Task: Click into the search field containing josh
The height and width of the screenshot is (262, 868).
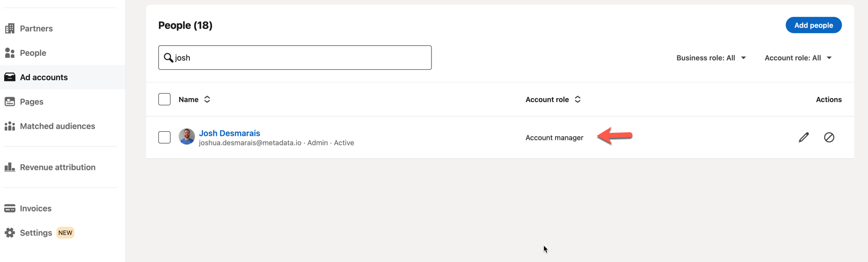Action: pos(300,57)
